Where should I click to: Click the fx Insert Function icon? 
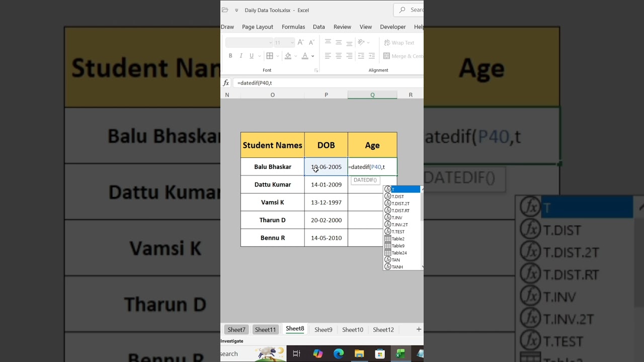pyautogui.click(x=226, y=83)
